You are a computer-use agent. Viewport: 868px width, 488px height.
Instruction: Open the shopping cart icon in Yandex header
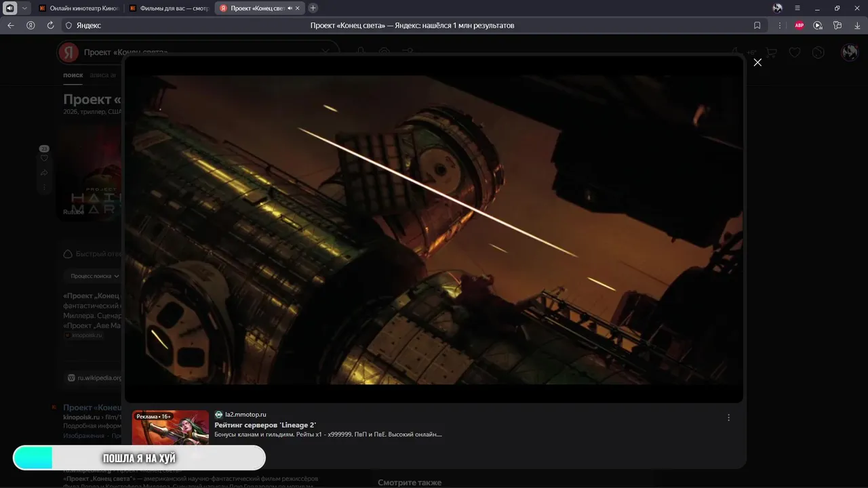[771, 52]
